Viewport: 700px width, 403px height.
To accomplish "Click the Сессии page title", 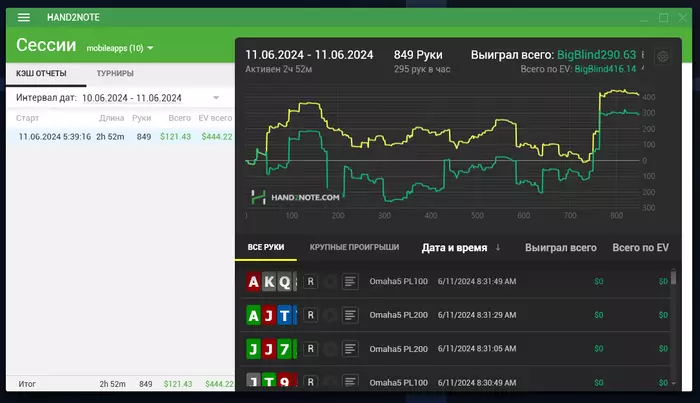I will tap(46, 45).
